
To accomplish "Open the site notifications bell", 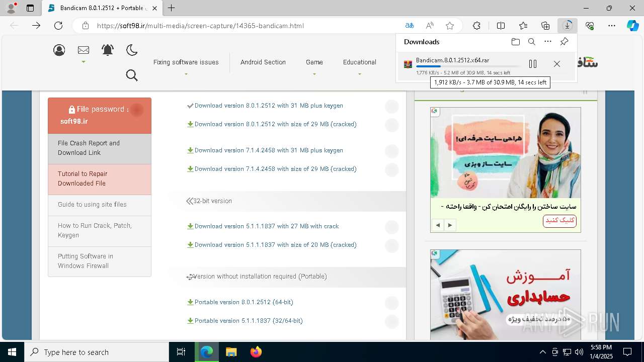I will click(108, 50).
